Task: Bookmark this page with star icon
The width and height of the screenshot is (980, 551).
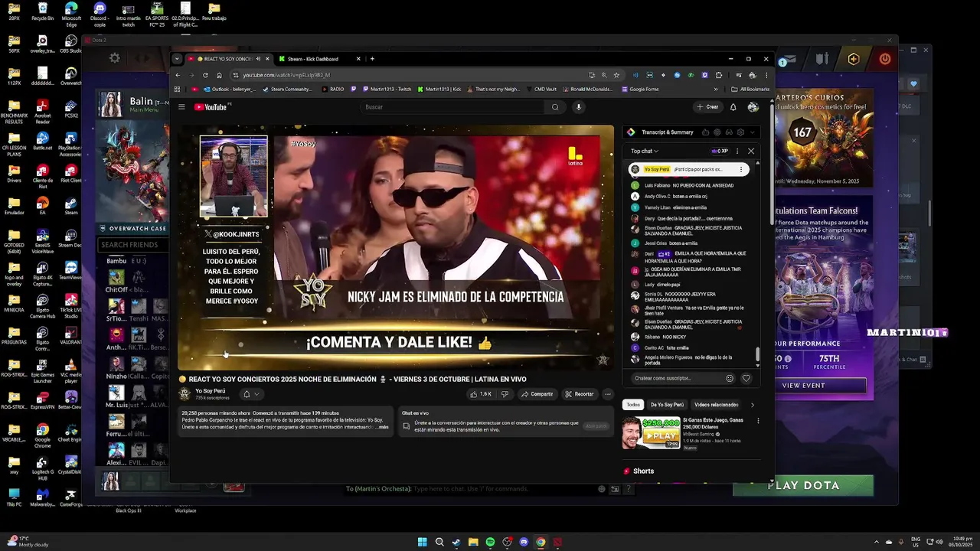Action: pyautogui.click(x=616, y=75)
